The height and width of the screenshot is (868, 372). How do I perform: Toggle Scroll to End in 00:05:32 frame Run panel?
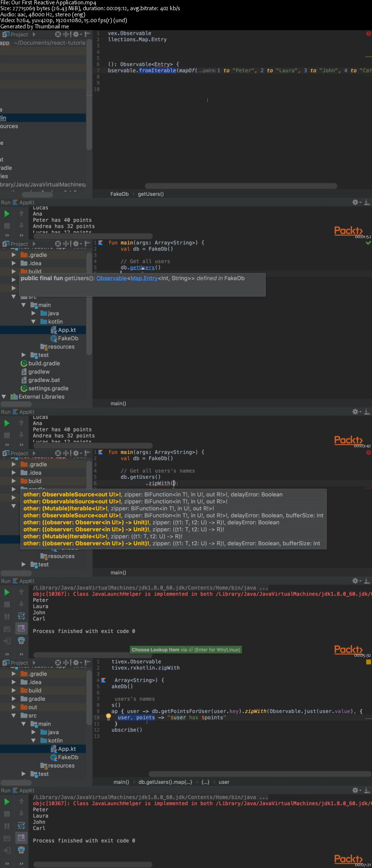[x=21, y=628]
